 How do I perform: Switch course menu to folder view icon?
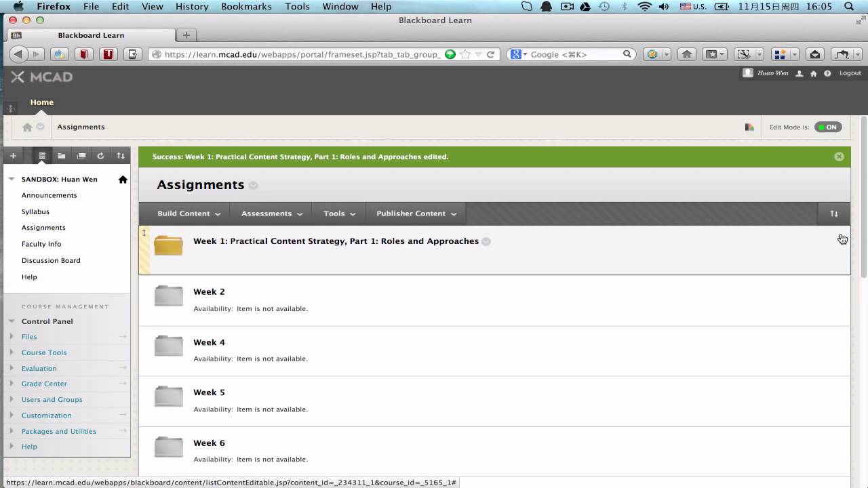pyautogui.click(x=62, y=156)
